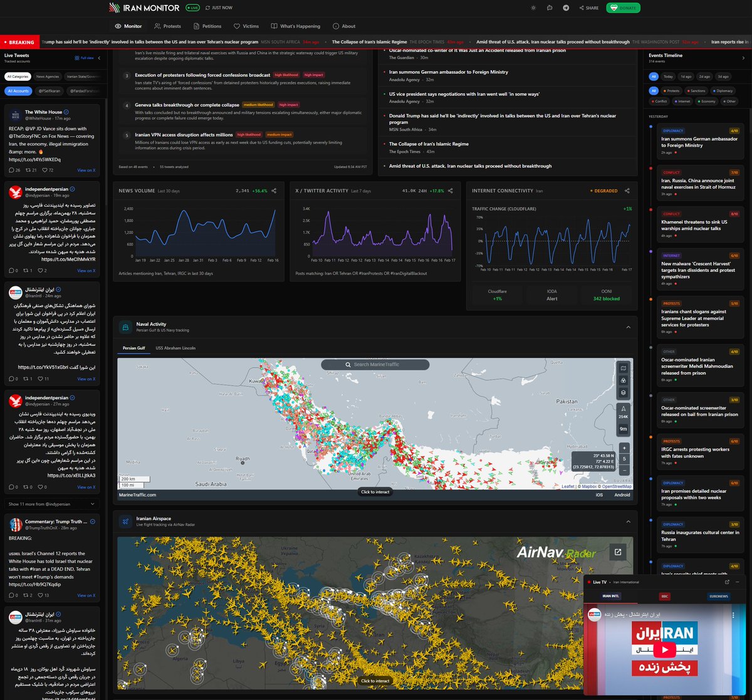This screenshot has height=700, width=752.
Task: Select the All Categories tweet filter
Action: 18,76
